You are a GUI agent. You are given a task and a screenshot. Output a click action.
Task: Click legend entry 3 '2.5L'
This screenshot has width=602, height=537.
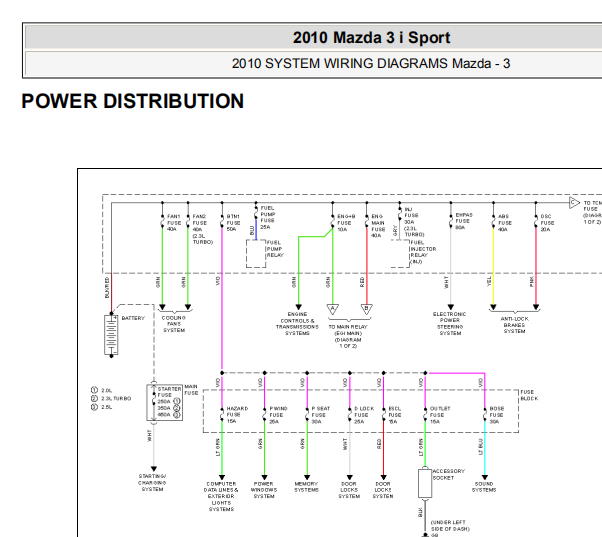click(101, 407)
